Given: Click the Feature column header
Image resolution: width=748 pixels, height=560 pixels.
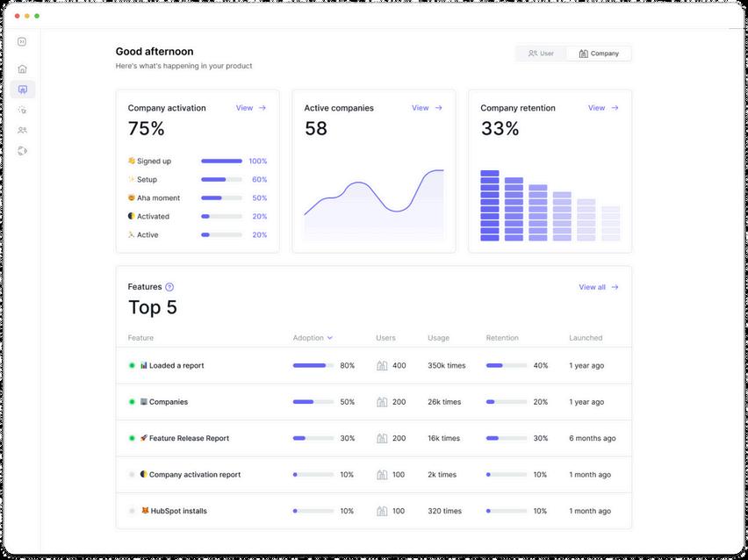Looking at the screenshot, I should pos(140,338).
